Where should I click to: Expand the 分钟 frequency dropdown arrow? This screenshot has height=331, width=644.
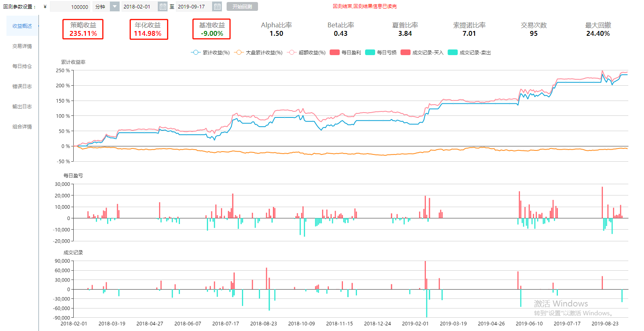point(115,6)
